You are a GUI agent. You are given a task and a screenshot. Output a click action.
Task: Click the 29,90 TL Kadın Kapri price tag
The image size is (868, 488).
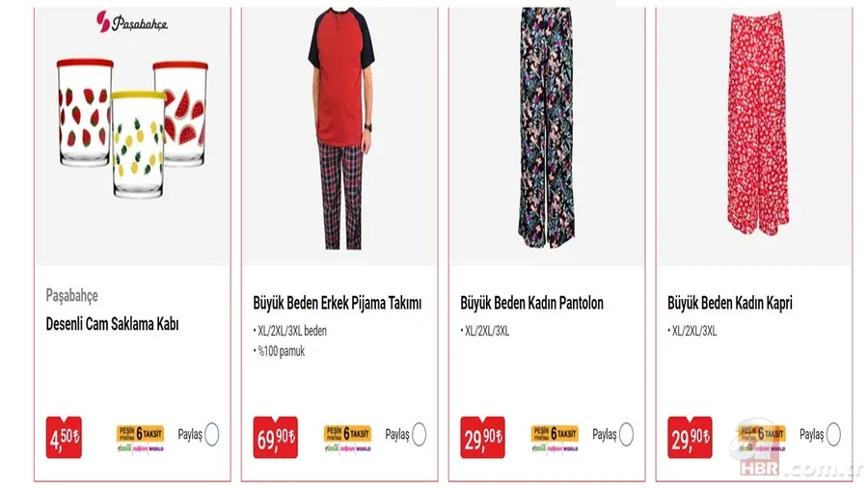[690, 437]
